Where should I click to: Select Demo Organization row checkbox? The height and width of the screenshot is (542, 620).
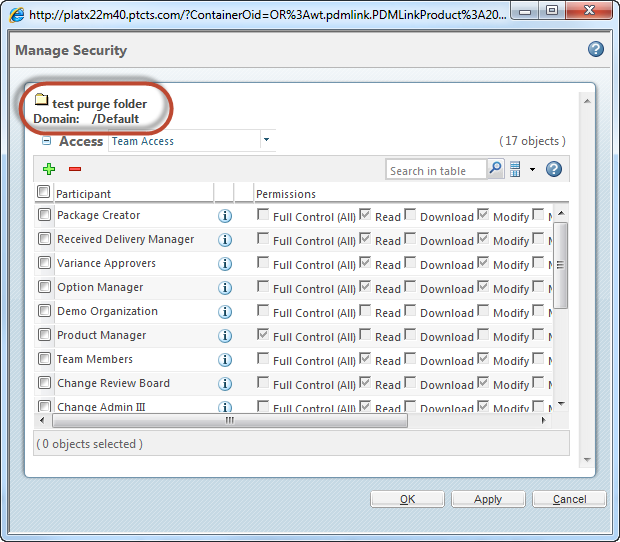click(x=44, y=311)
